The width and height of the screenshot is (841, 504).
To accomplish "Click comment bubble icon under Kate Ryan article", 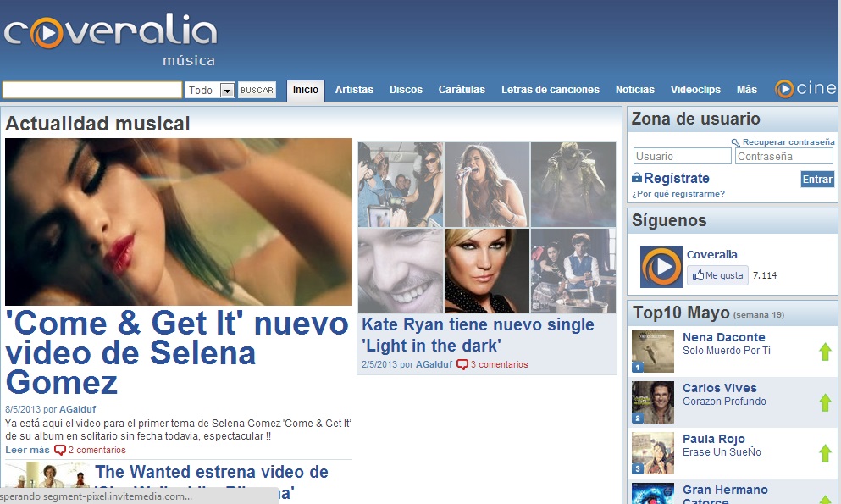I will [x=462, y=365].
